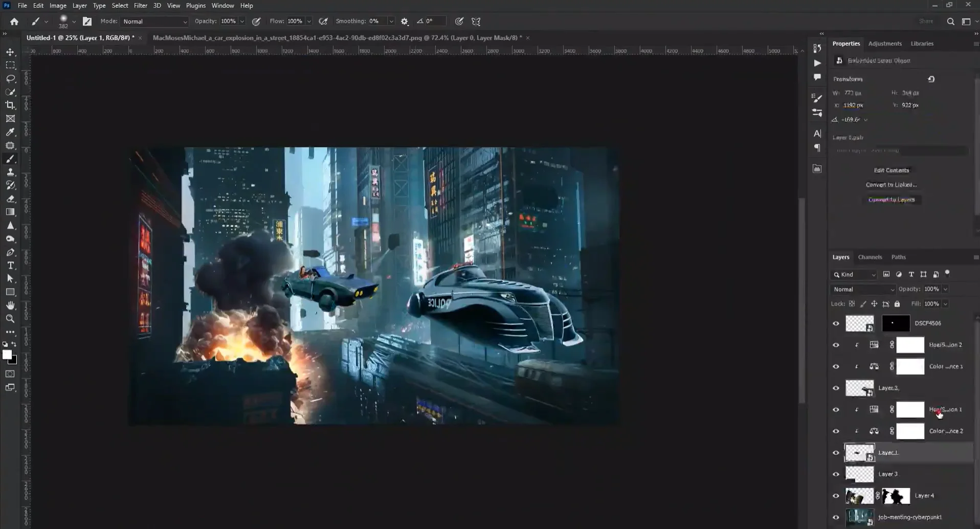Open the brush preset picker arrow
Viewport: 980px width, 529px height.
[74, 21]
